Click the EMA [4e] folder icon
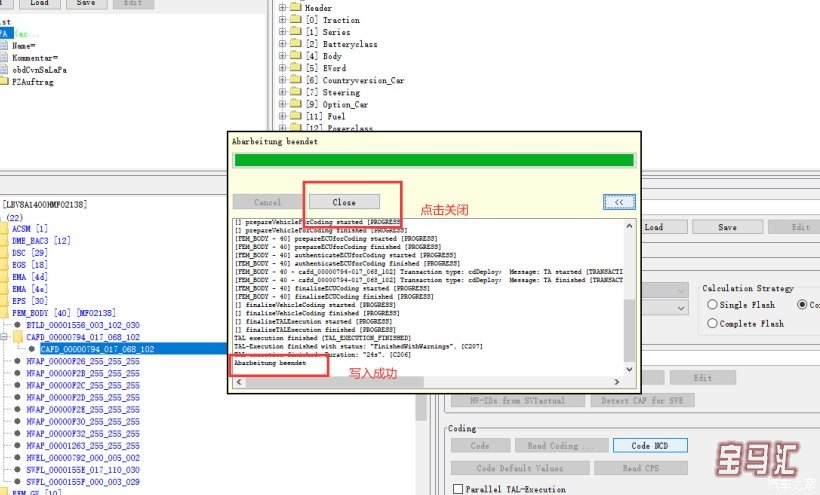The width and height of the screenshot is (820, 495). point(4,289)
